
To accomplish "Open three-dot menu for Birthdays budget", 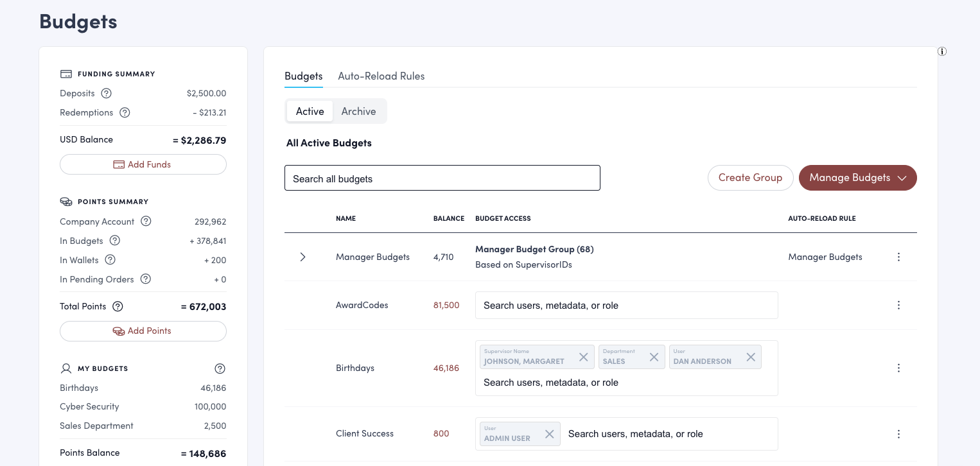I will 898,368.
